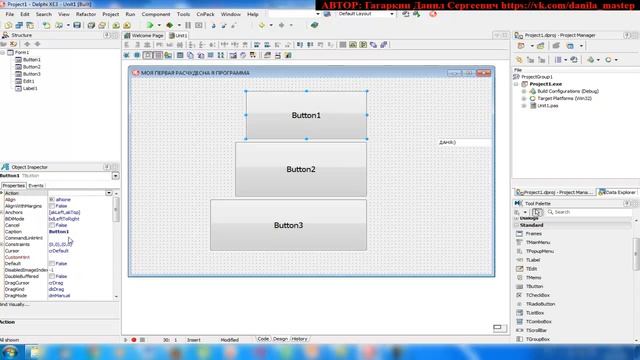Toggle the Cancel property False checkbox
Image resolution: width=640 pixels, height=360 pixels.
tap(52, 225)
